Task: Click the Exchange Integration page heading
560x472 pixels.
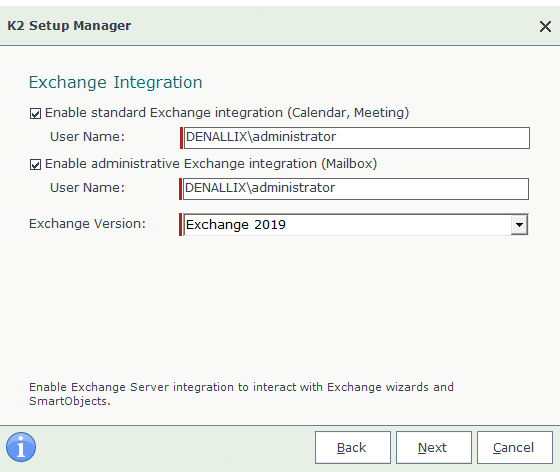Action: 115,82
